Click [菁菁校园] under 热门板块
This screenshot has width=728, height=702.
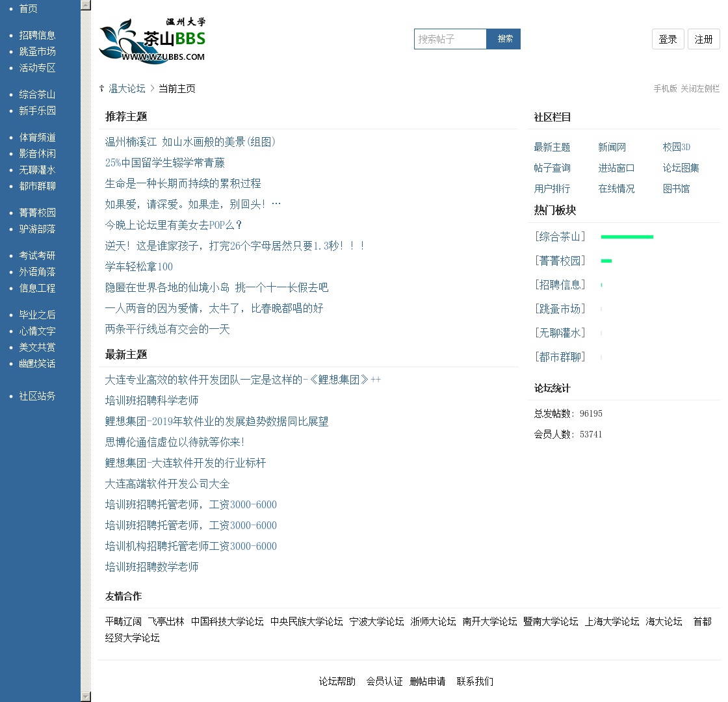coord(560,261)
